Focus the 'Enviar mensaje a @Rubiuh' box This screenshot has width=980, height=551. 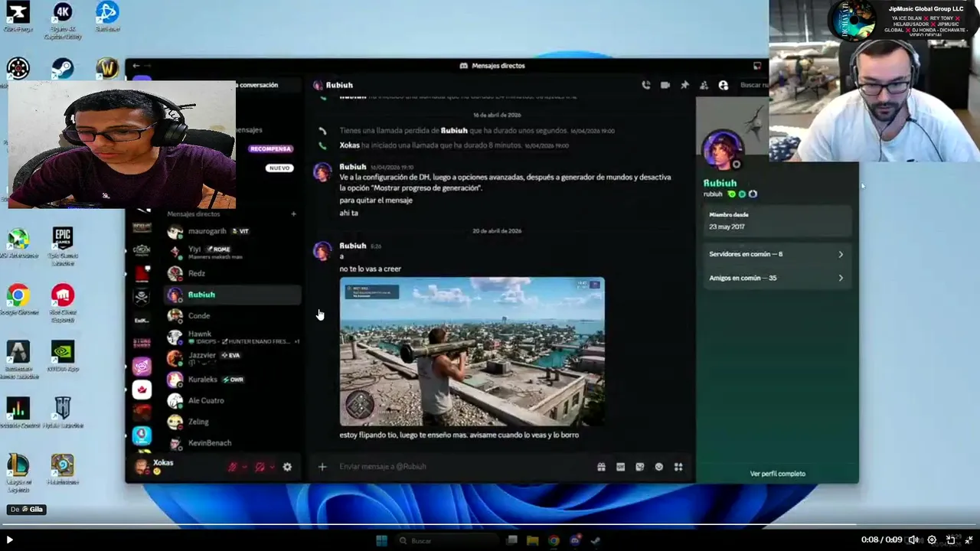pyautogui.click(x=463, y=467)
